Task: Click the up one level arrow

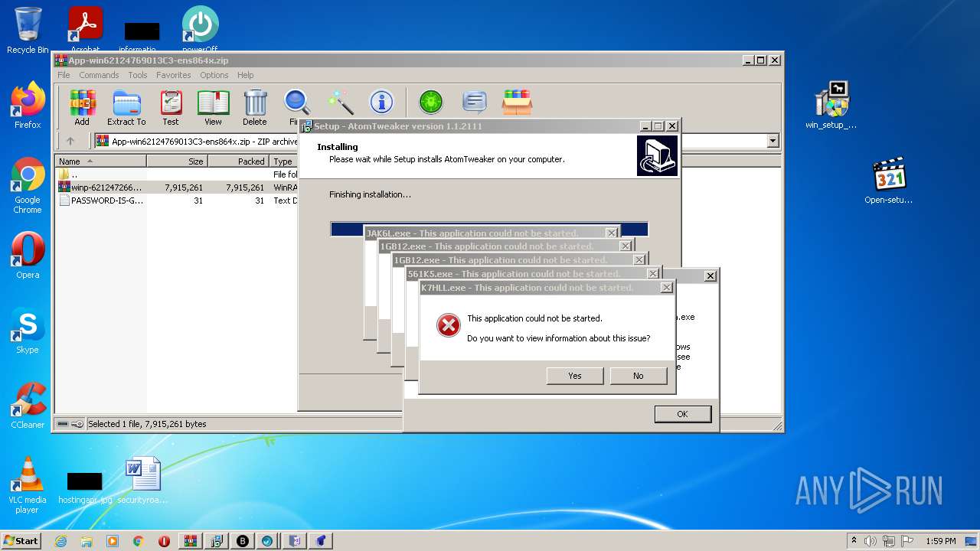Action: pos(70,141)
